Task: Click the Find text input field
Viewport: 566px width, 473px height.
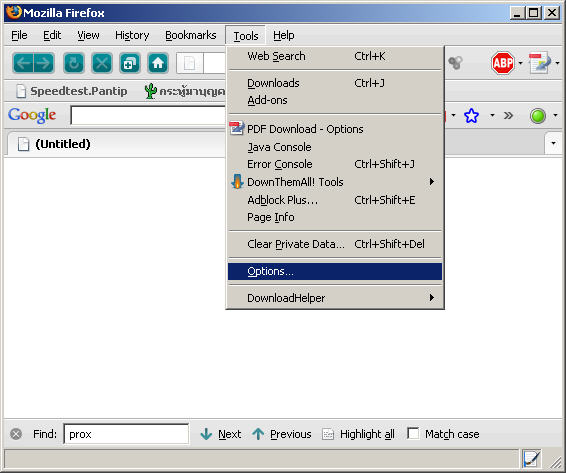Action: tap(126, 434)
